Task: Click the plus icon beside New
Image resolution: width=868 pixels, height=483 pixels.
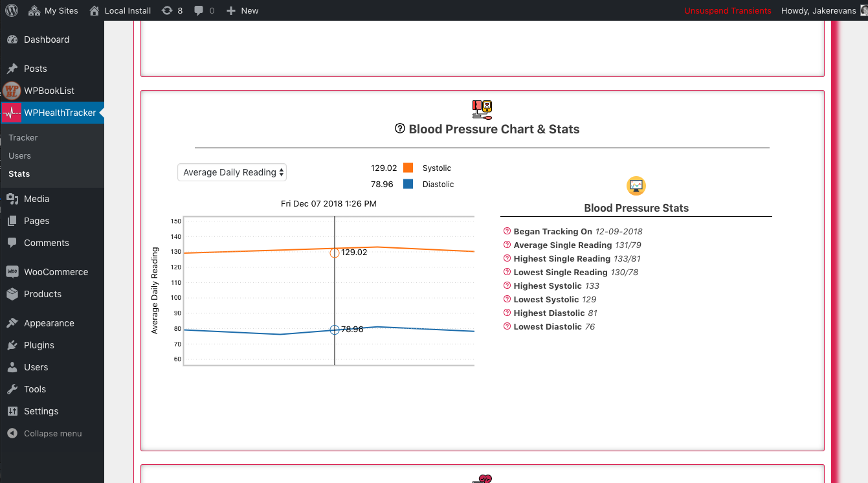Action: point(231,10)
